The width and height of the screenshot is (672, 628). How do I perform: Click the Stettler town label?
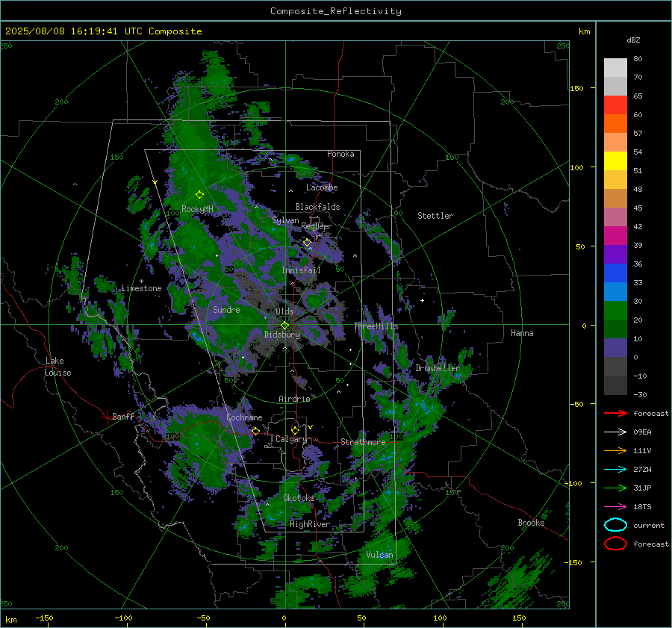(x=435, y=216)
